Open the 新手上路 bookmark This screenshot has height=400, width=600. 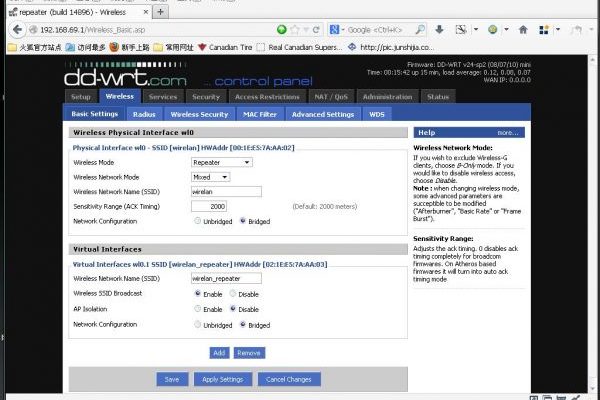(129, 47)
